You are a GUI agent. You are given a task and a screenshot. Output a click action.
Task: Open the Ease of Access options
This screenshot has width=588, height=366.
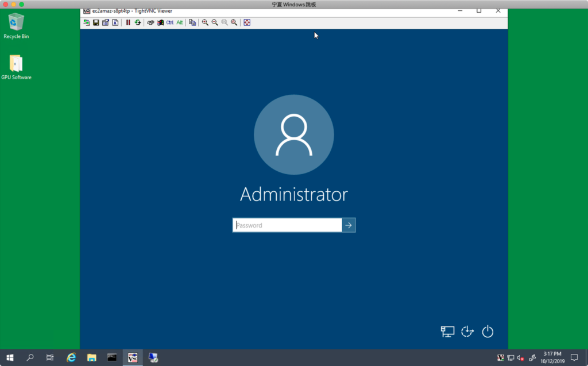(x=467, y=332)
